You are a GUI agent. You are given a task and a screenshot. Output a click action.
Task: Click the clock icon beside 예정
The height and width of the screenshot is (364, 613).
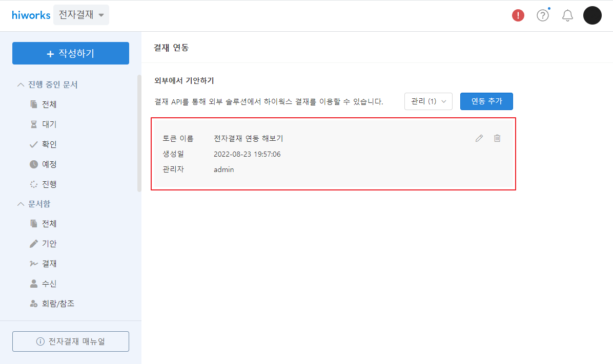[34, 164]
